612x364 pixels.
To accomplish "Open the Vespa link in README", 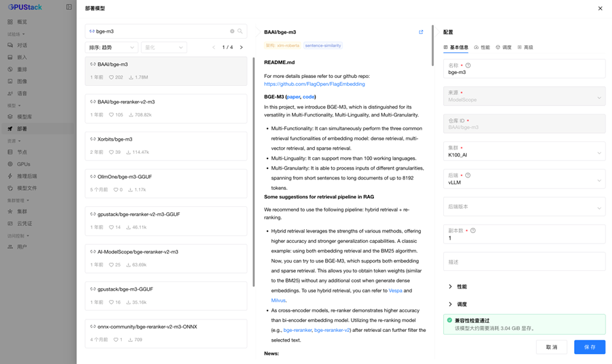I will tap(395, 291).
